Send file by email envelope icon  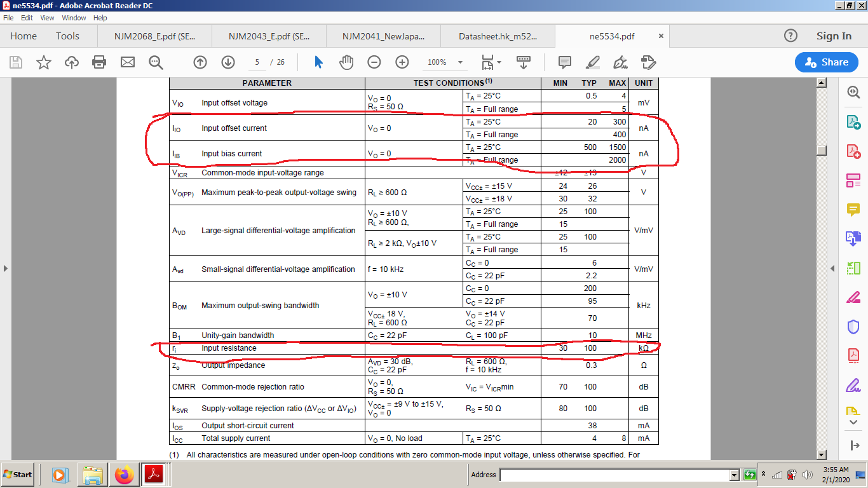[128, 62]
